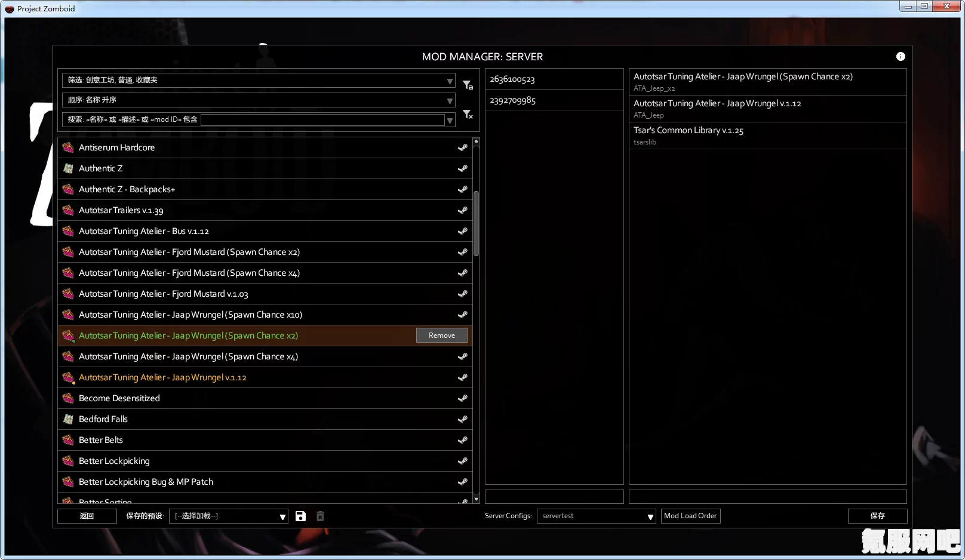Select Autotsar Tuning Atelier - Bus v.1.12 name
This screenshot has width=965, height=560.
click(x=144, y=231)
